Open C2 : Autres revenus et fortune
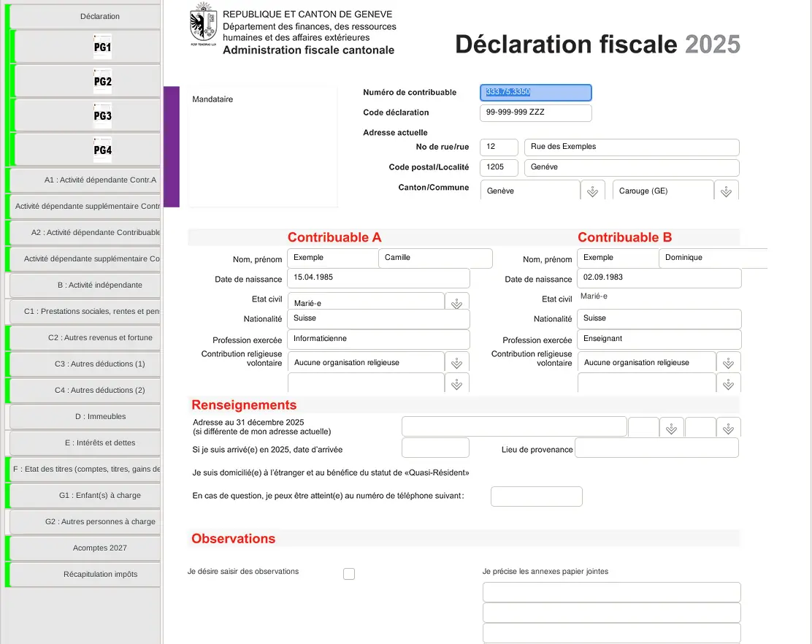This screenshot has width=812, height=644. [85, 337]
